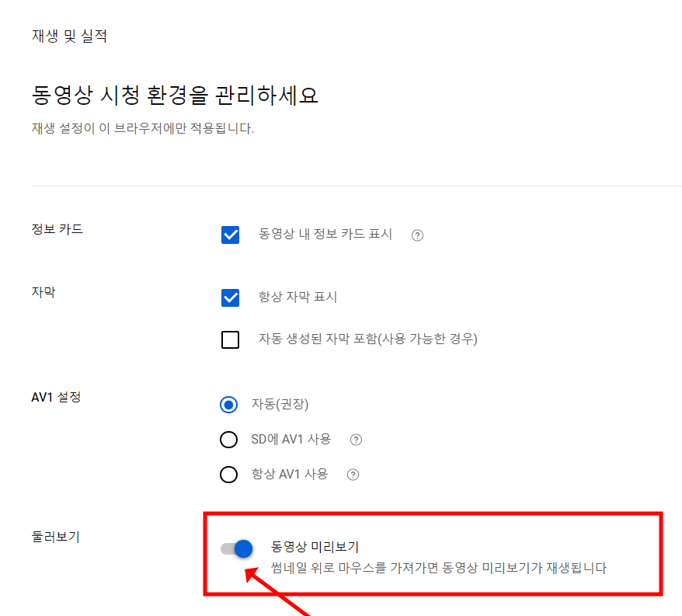Click the 정보 카드 section label

click(52, 229)
